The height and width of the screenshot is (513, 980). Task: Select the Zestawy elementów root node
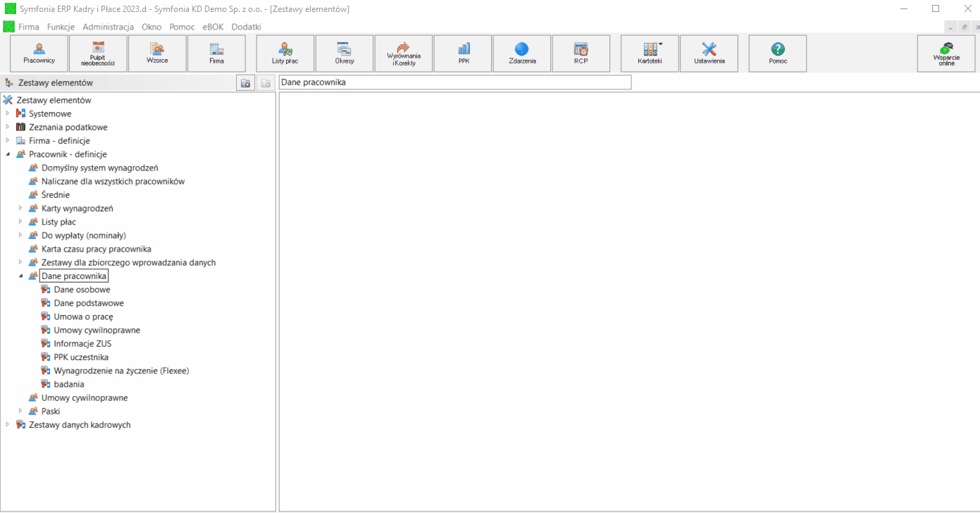coord(54,100)
